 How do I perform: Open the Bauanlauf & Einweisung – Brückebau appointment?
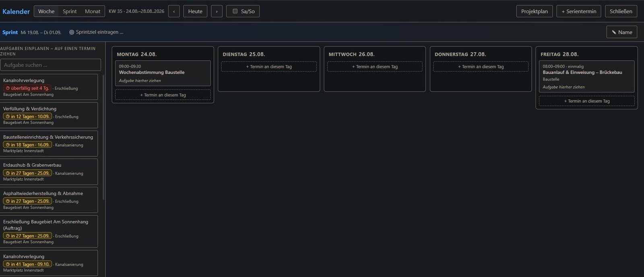[587, 76]
